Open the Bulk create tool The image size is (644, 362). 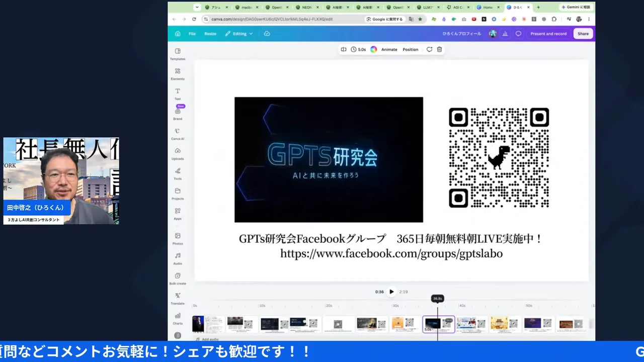tap(178, 279)
